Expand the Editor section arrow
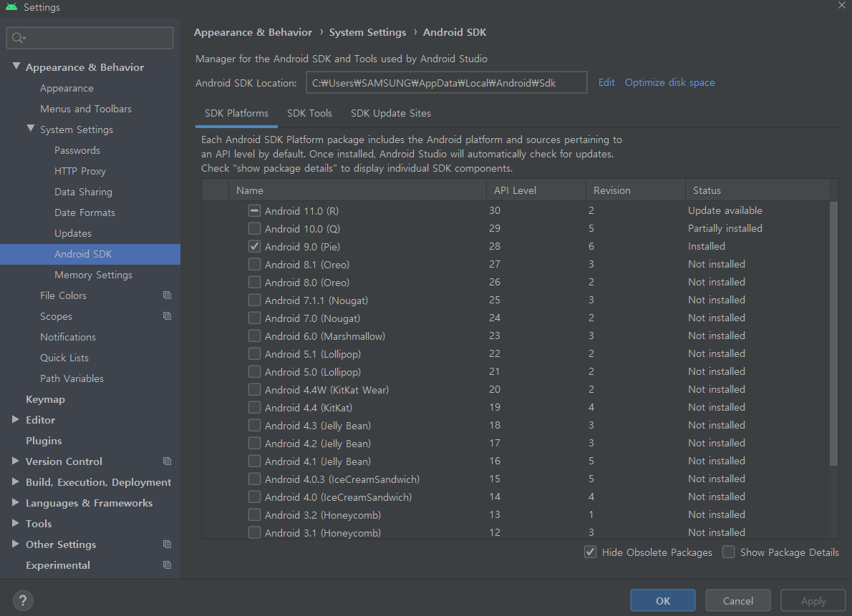The width and height of the screenshot is (852, 616). (x=15, y=419)
